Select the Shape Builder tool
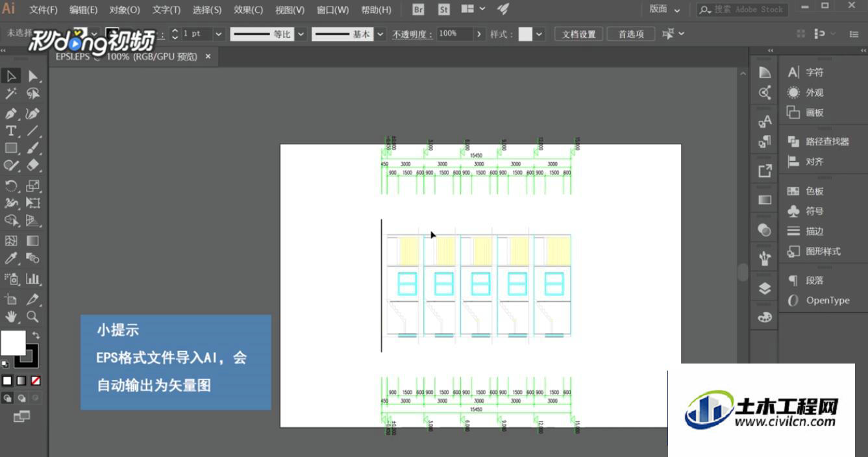The width and height of the screenshot is (868, 457). click(x=11, y=221)
